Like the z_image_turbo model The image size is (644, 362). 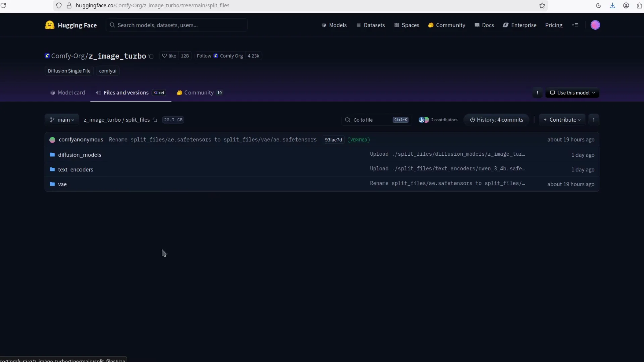[169, 56]
